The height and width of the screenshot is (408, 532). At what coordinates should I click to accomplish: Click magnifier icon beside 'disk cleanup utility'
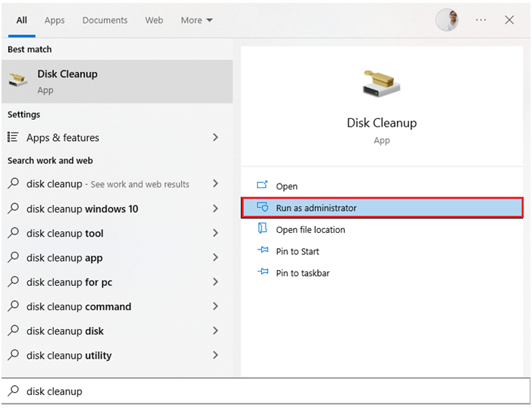coord(13,355)
